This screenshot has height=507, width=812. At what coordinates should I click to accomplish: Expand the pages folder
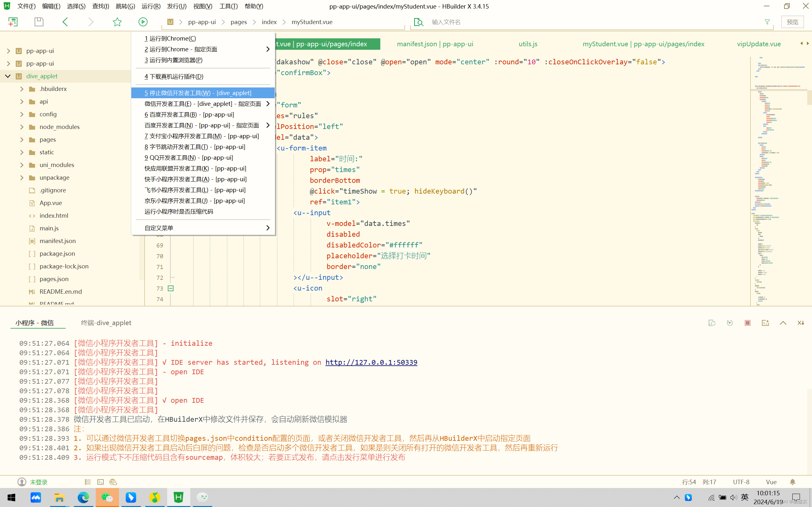tap(22, 139)
